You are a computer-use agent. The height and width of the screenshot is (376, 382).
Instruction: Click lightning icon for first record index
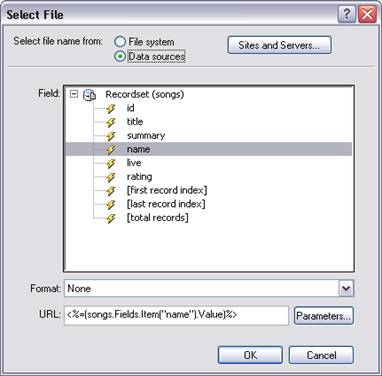coord(111,190)
